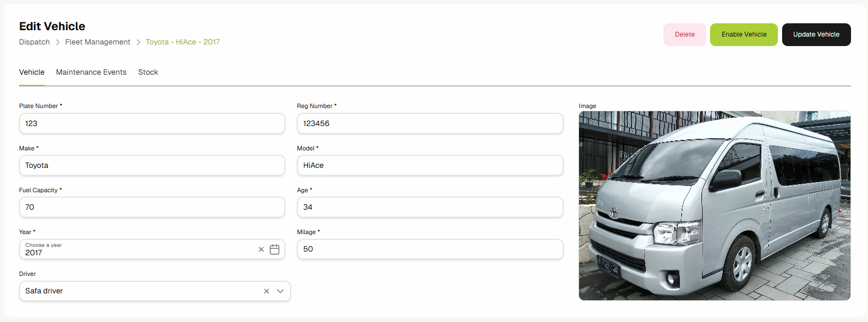The image size is (868, 322).
Task: Open the calendar picker for Year
Action: [x=274, y=249]
